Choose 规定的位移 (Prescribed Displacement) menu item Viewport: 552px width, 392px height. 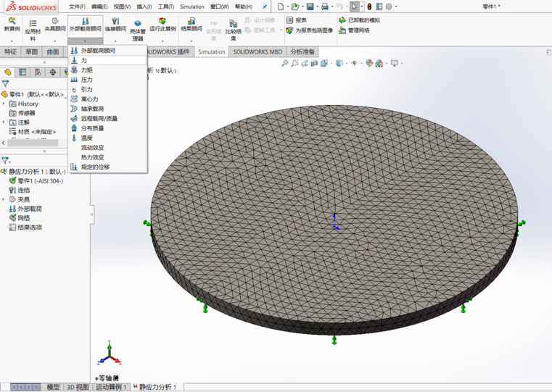[x=108, y=167]
